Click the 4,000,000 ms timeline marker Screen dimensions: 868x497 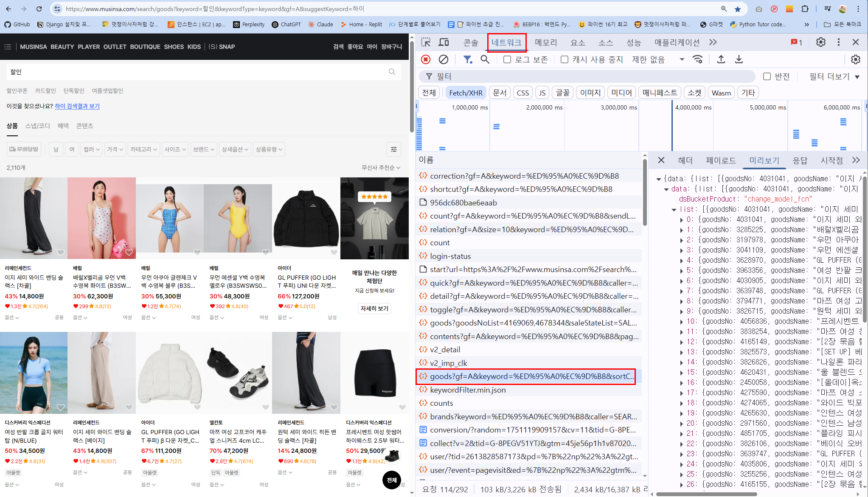coord(693,107)
